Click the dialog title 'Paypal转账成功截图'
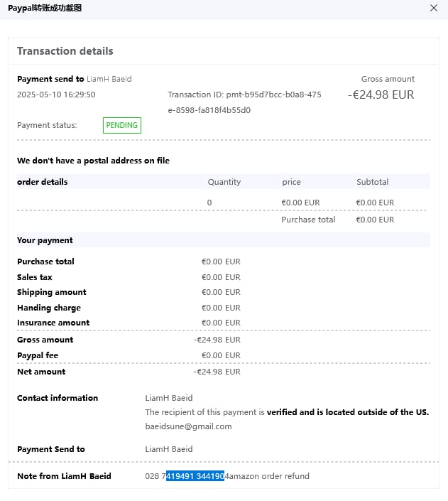The height and width of the screenshot is (501, 448). tap(44, 8)
